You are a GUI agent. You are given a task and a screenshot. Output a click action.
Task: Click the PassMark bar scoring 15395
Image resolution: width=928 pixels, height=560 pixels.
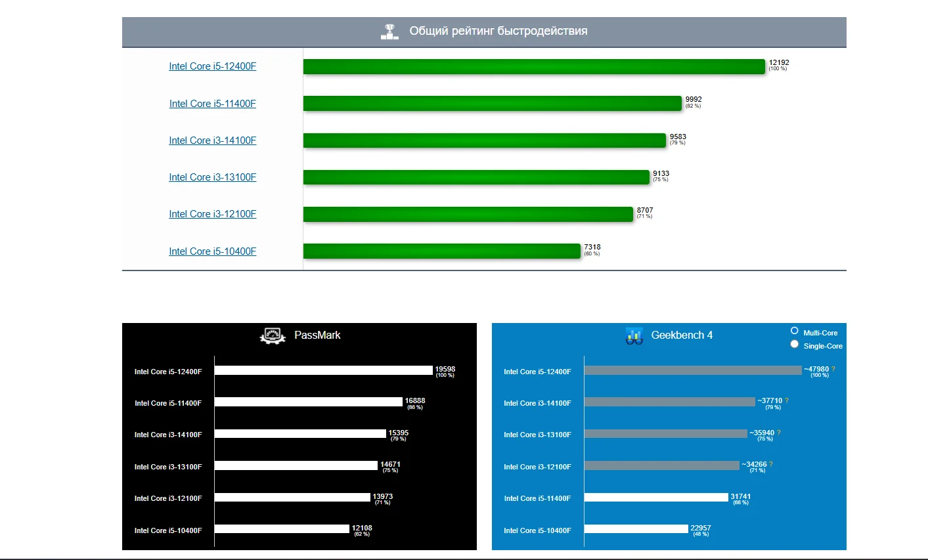point(300,434)
